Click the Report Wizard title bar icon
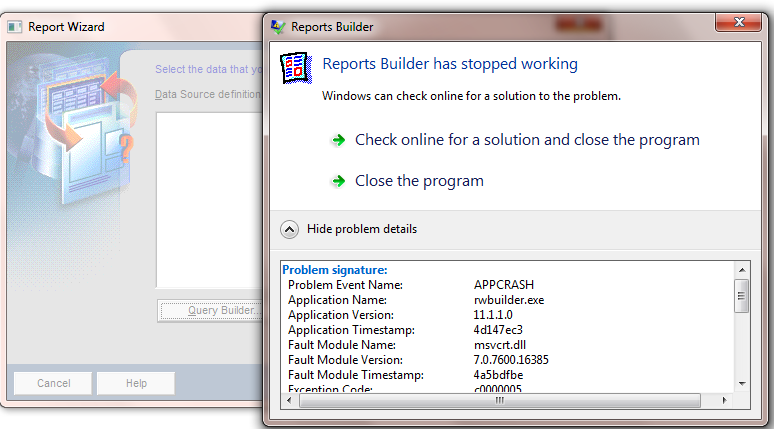 pyautogui.click(x=15, y=27)
